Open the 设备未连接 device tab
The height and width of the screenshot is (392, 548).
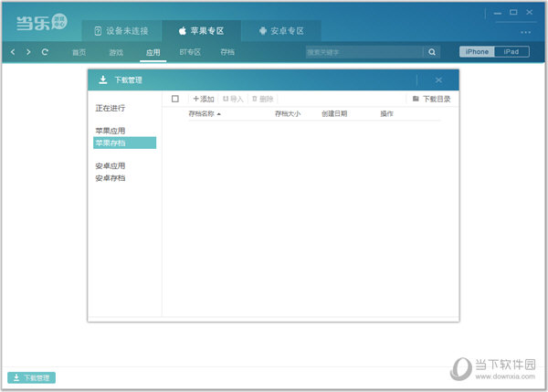(x=123, y=30)
